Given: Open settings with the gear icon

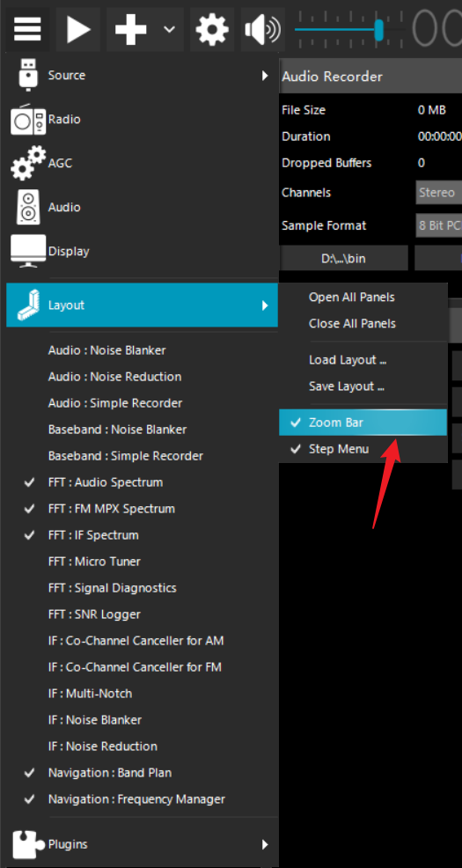Looking at the screenshot, I should (x=212, y=29).
